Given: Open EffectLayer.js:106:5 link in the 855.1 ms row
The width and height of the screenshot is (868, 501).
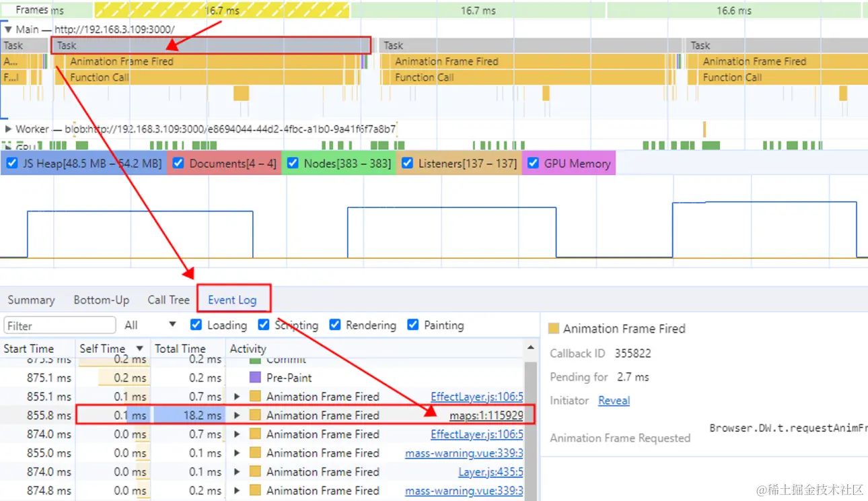Looking at the screenshot, I should tap(477, 397).
